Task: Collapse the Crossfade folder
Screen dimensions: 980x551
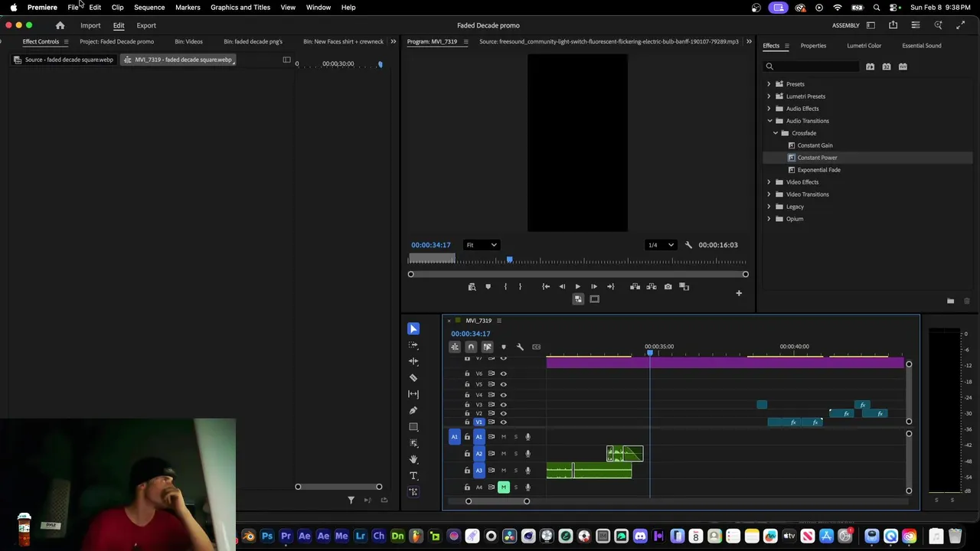Action: point(776,133)
